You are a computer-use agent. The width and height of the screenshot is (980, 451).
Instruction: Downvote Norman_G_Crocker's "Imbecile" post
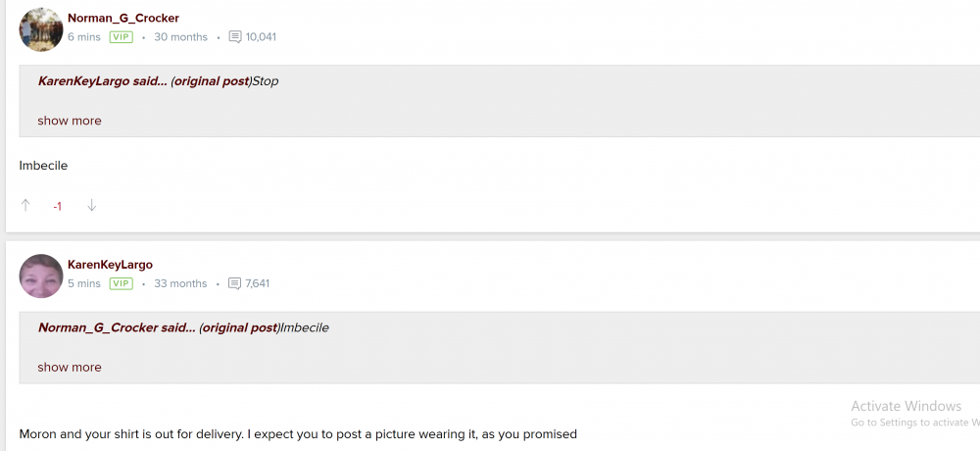pos(92,206)
